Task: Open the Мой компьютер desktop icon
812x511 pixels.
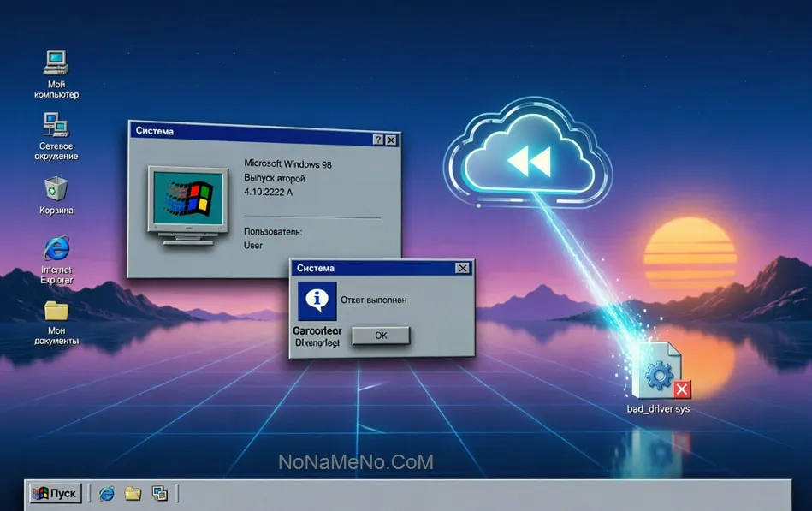Action: coord(56,74)
